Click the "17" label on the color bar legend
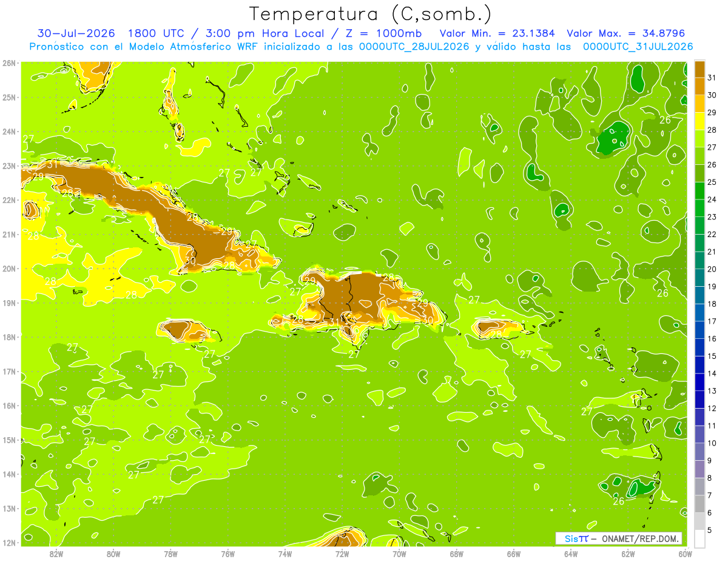The width and height of the screenshot is (728, 562). 712,321
